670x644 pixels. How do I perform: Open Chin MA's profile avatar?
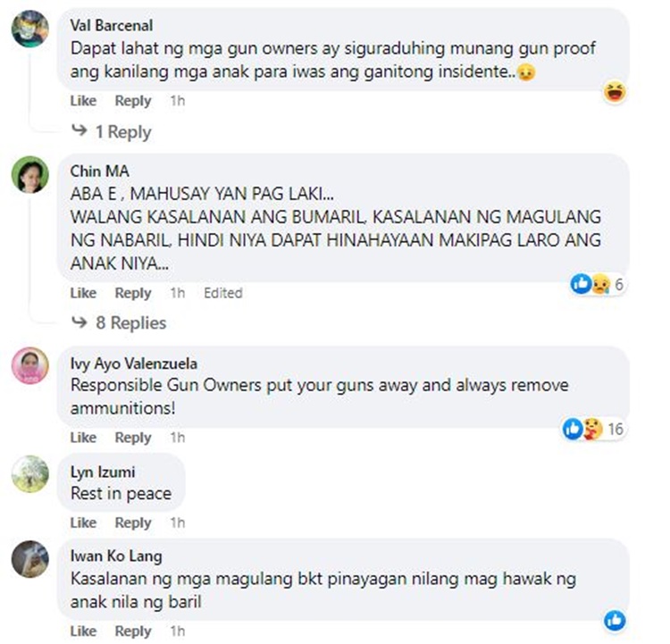point(29,174)
